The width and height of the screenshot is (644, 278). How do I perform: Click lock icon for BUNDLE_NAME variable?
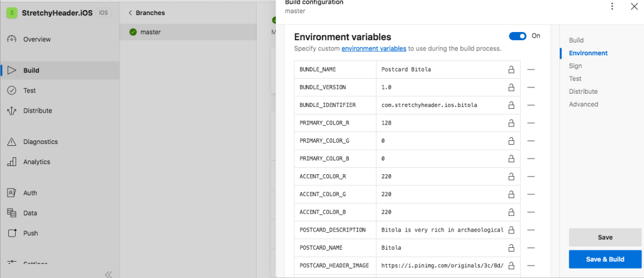point(511,69)
